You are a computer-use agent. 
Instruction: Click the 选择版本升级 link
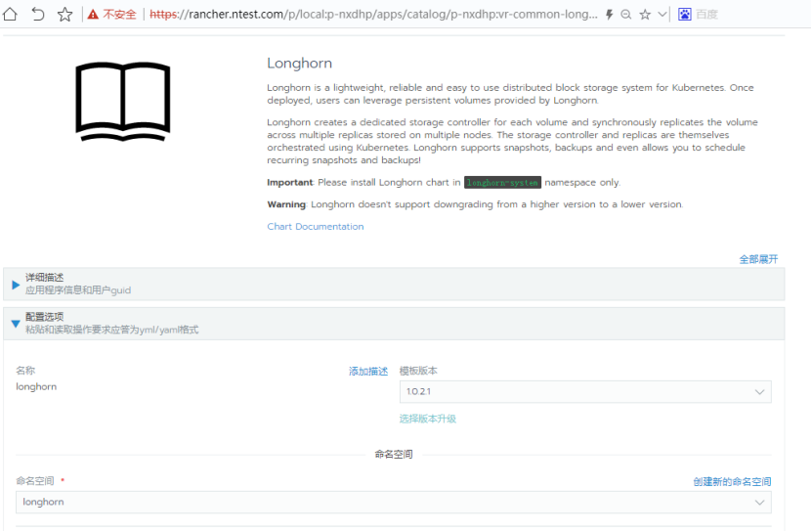pos(428,419)
